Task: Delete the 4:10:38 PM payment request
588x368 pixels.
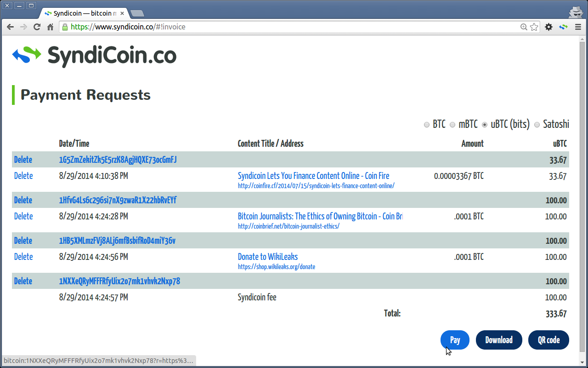Action: point(23,176)
